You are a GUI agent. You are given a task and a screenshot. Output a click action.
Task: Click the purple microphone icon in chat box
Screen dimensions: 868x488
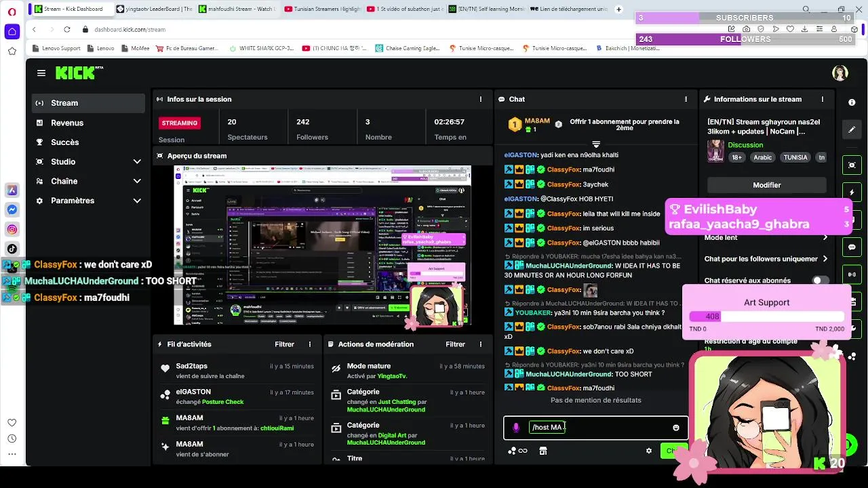[516, 428]
